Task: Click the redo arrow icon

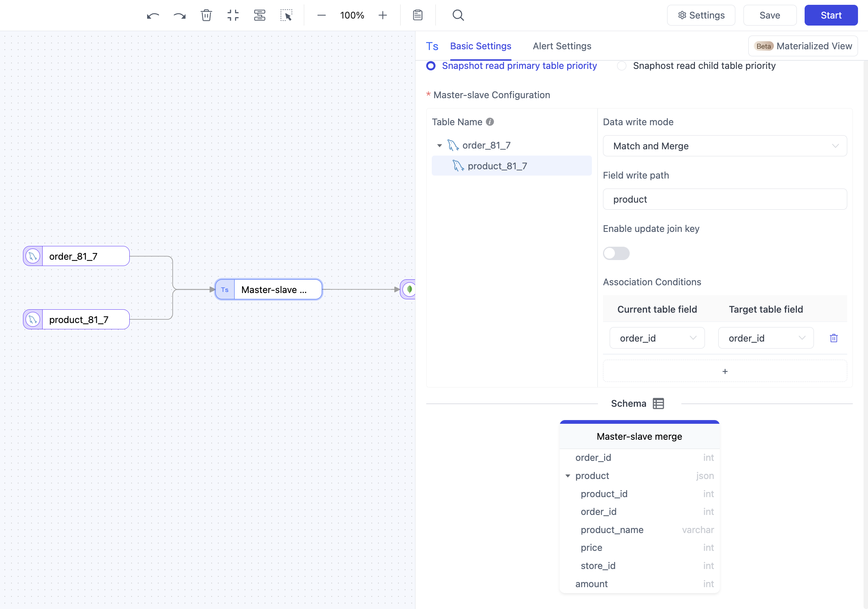Action: coord(180,16)
